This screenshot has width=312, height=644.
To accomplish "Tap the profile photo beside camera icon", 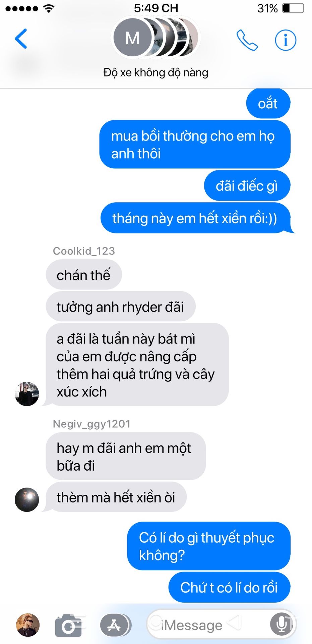I will [x=28, y=625].
